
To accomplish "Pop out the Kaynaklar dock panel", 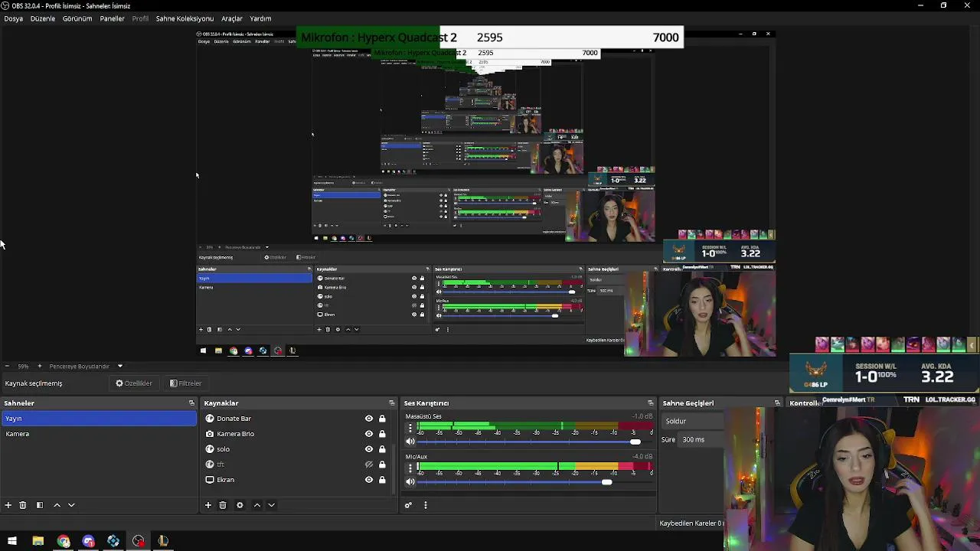I will (x=392, y=403).
